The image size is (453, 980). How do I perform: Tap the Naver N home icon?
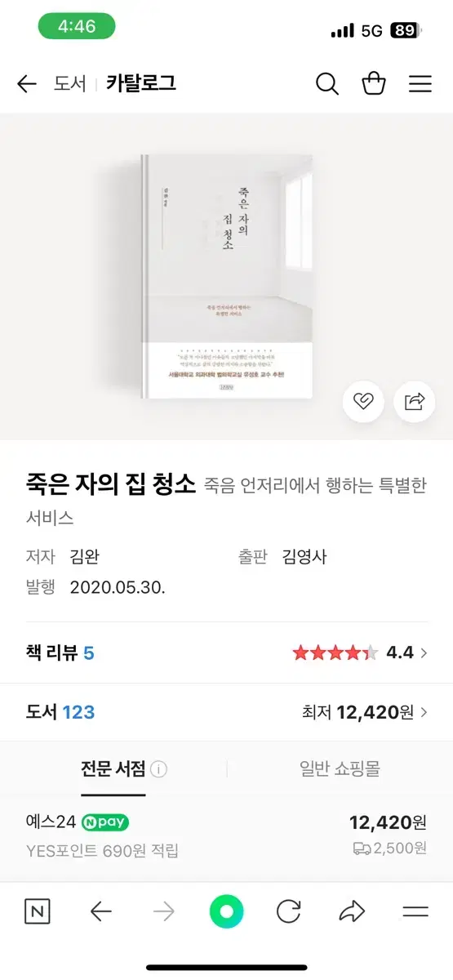[38, 911]
